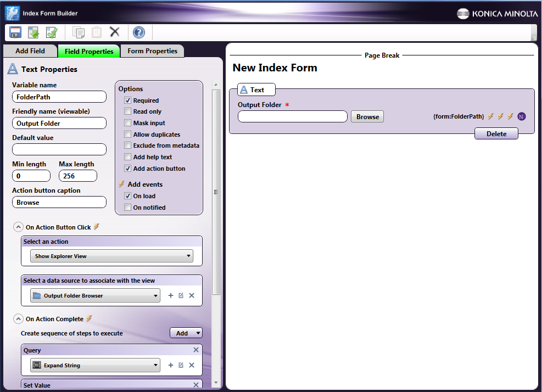Open the Expand String query dropdown
The height and width of the screenshot is (392, 542).
point(95,365)
